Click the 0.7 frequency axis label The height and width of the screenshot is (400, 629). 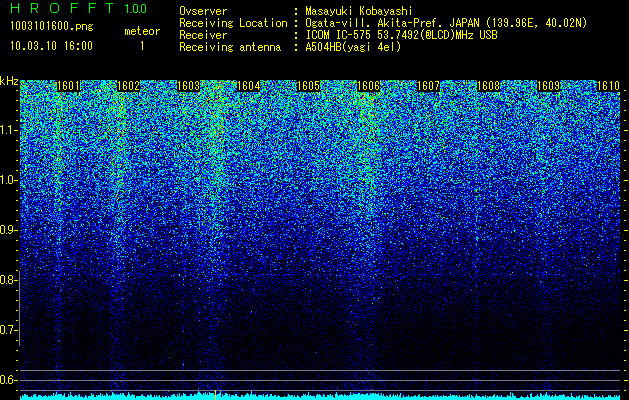click(x=7, y=330)
